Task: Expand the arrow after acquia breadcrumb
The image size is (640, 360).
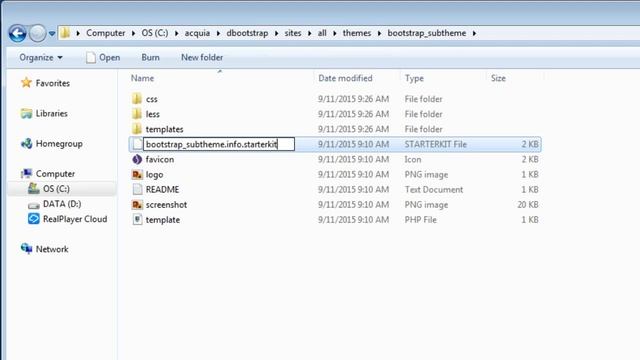Action: point(218,33)
